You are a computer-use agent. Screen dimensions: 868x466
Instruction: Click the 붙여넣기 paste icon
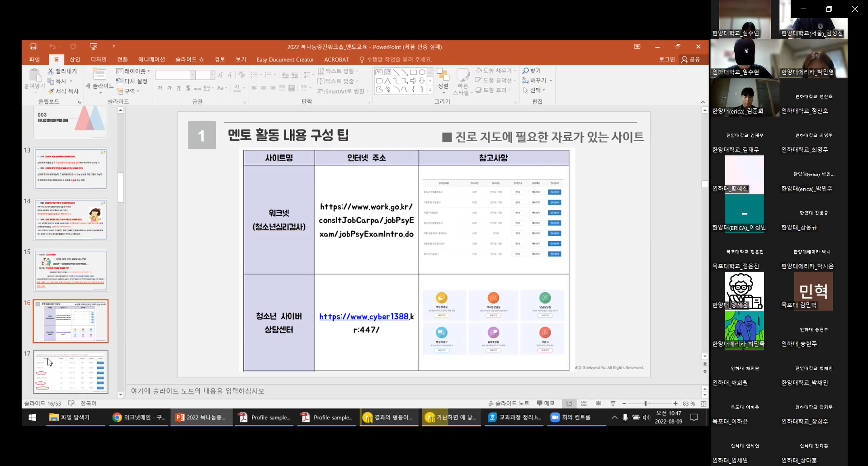[34, 74]
